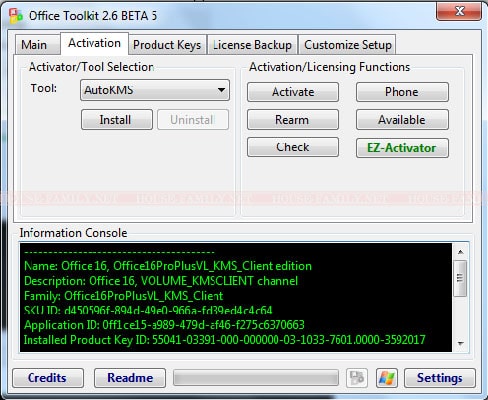This screenshot has height=400, width=488.
Task: Click the progress bar at the bottom
Action: pos(256,378)
